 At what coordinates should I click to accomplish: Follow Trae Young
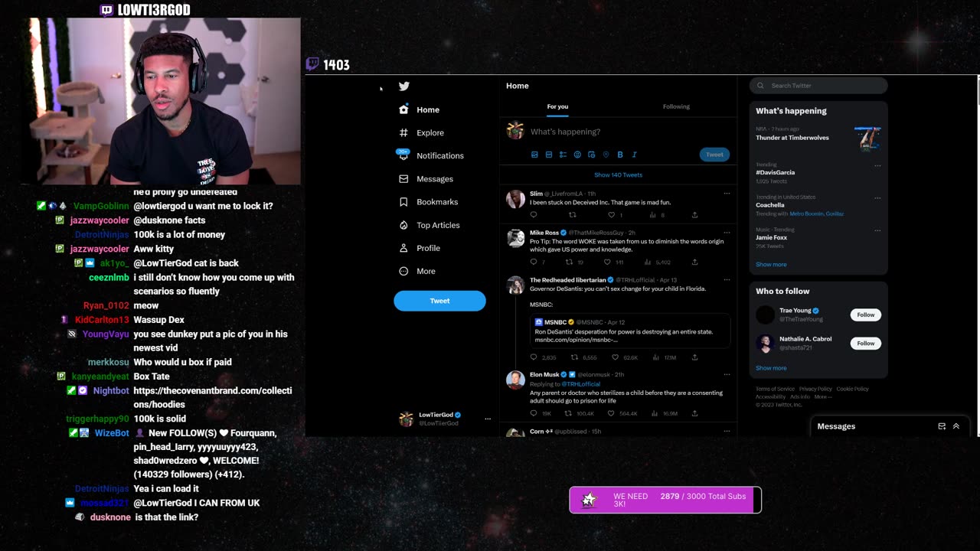pyautogui.click(x=866, y=315)
